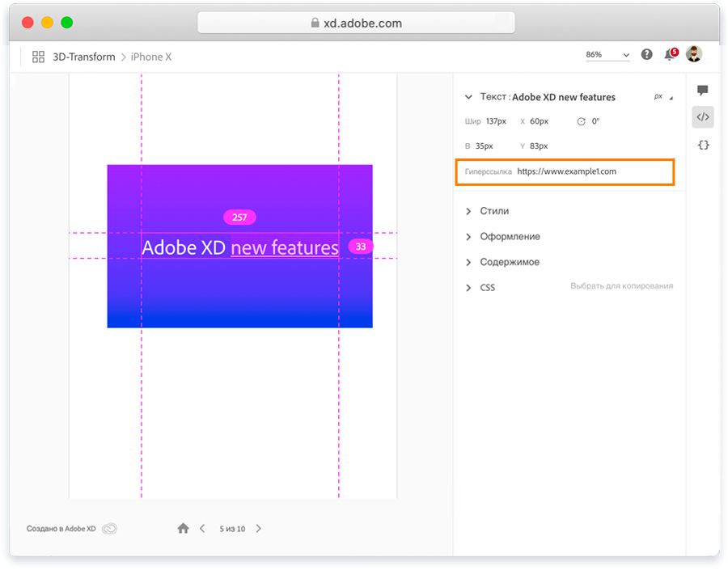Click the help question mark icon
Viewport: 728px width, 570px height.
tap(646, 55)
